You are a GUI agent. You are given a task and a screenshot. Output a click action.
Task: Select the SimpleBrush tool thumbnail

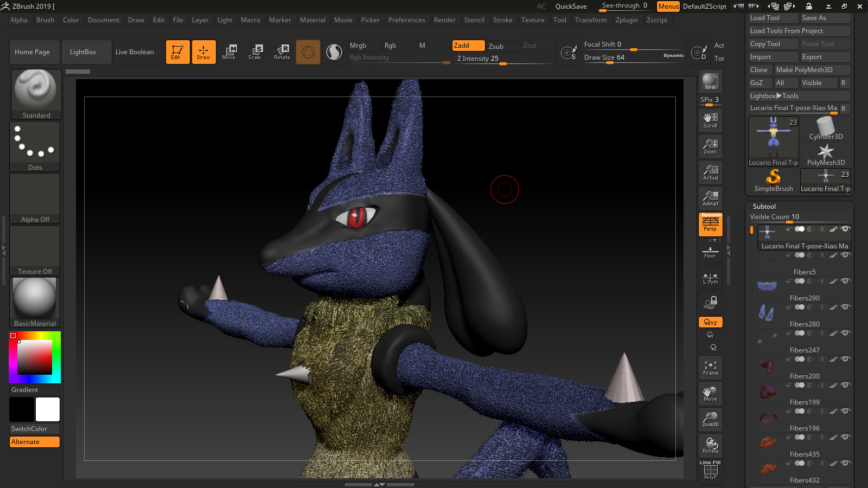773,179
